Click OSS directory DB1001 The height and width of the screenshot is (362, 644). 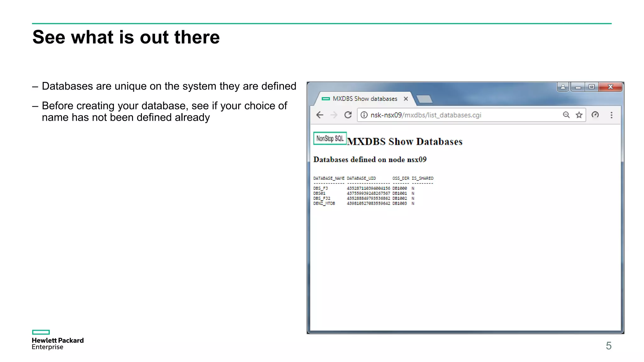400,193
